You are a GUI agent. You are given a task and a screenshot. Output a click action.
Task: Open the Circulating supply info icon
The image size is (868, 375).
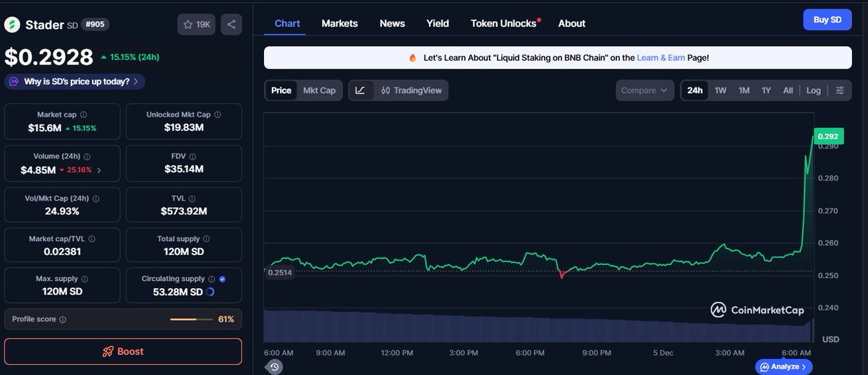tap(210, 279)
